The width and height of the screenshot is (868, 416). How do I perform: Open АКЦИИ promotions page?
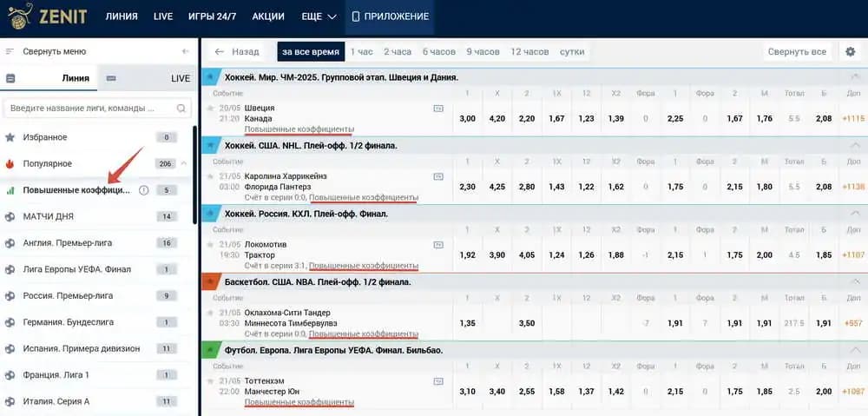pyautogui.click(x=268, y=17)
